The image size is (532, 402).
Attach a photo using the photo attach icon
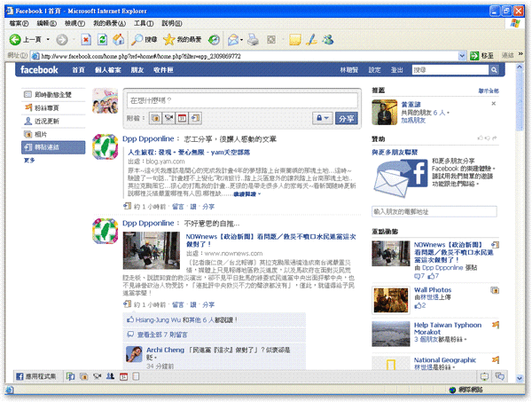point(156,118)
